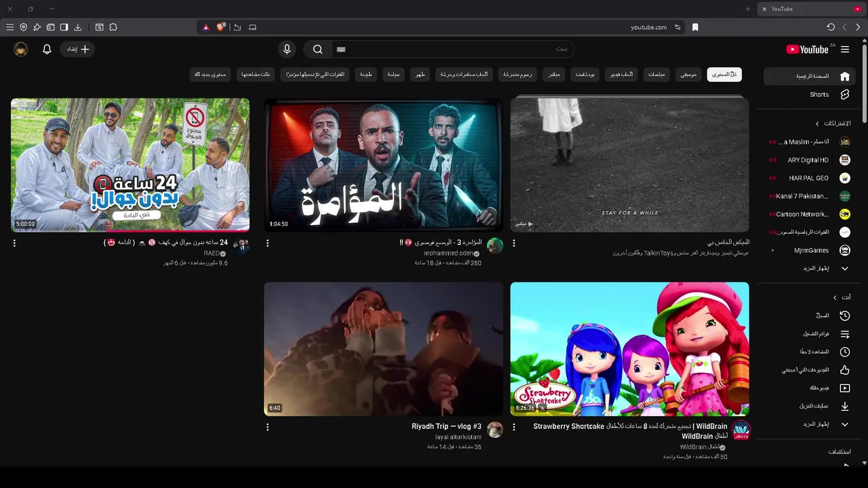Open the المؤامرة conspiracy video thumbnail

tap(383, 165)
